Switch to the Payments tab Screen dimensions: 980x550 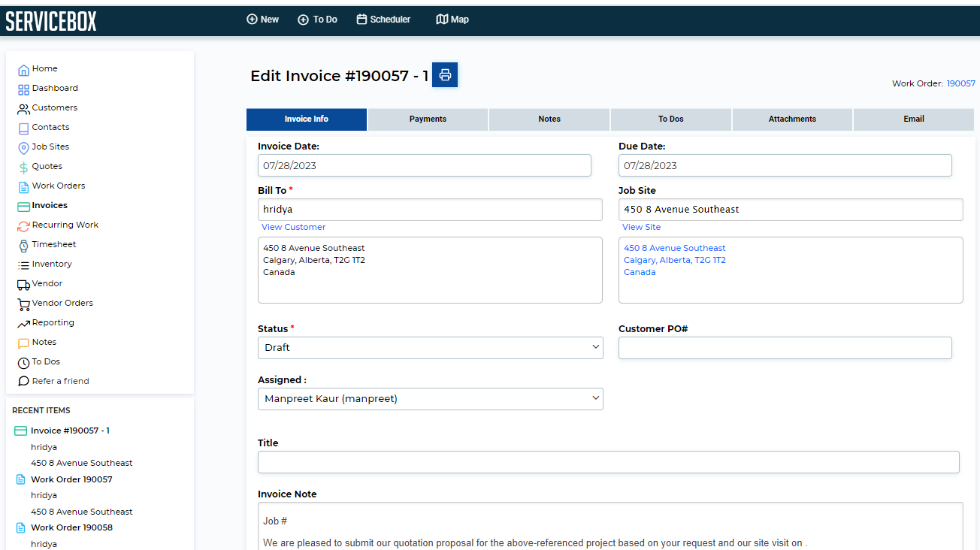(x=428, y=119)
